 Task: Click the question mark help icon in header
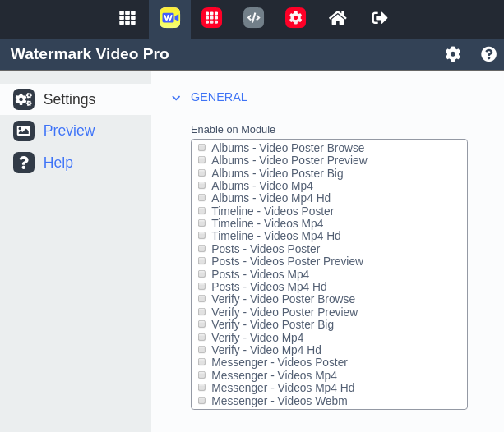click(488, 54)
